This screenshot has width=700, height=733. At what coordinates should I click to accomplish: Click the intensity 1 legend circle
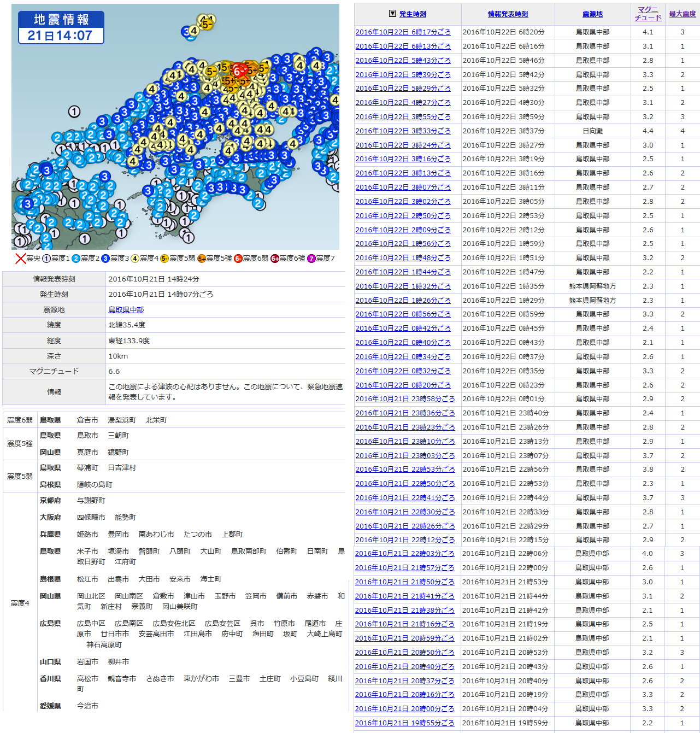(46, 259)
